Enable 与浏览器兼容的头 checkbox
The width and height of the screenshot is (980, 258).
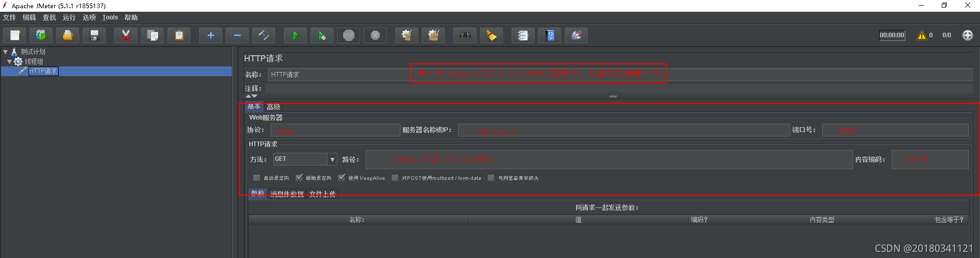pyautogui.click(x=491, y=178)
